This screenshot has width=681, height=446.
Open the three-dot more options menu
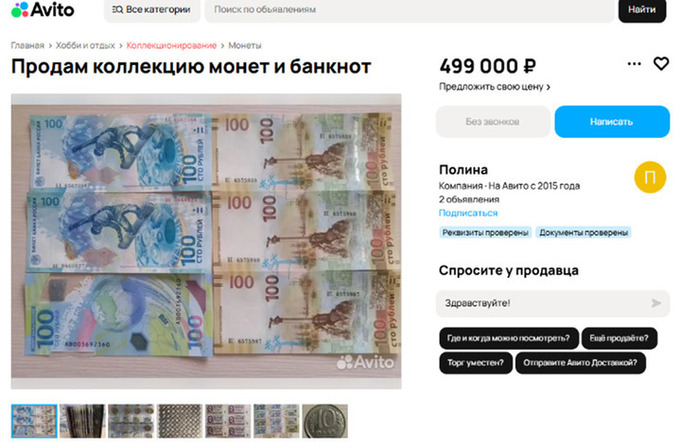[634, 64]
